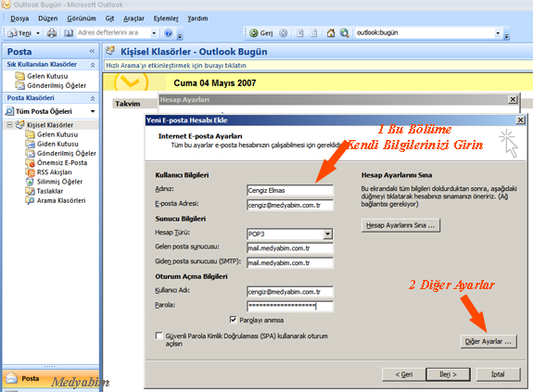533x392 pixels.
Task: Click the web search magnifier icon
Action: 344,33
